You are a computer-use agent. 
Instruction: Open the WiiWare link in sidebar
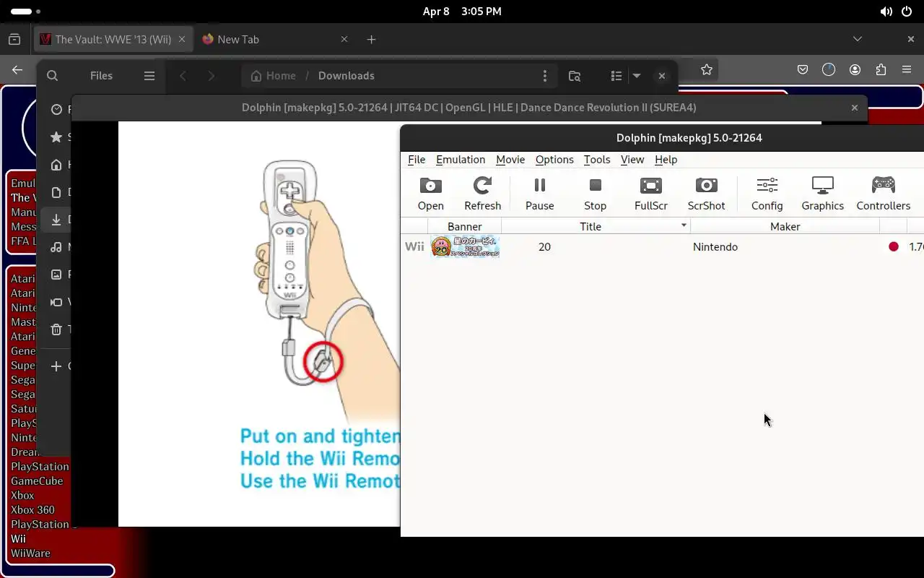click(x=30, y=553)
